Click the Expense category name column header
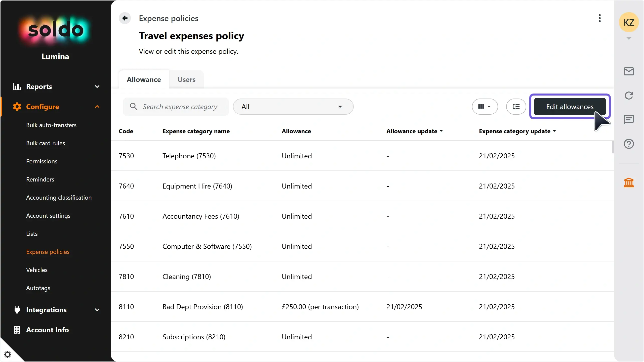This screenshot has width=644, height=362. click(x=196, y=131)
